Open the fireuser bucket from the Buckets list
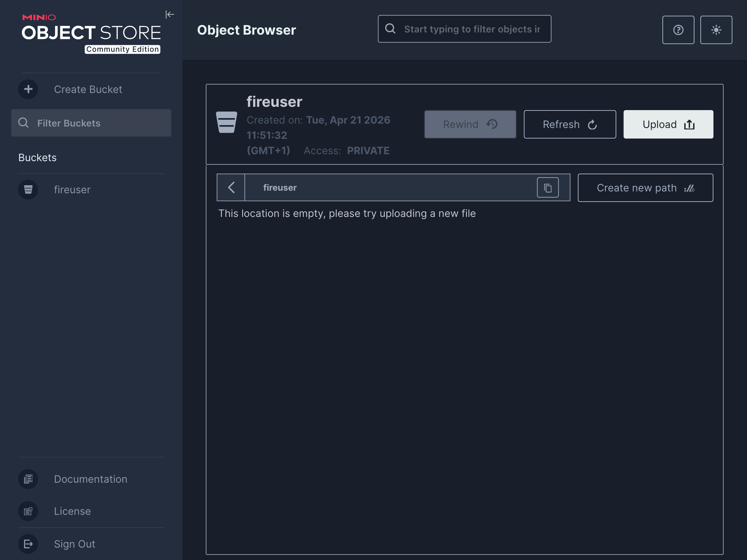Image resolution: width=747 pixels, height=560 pixels. pyautogui.click(x=72, y=190)
